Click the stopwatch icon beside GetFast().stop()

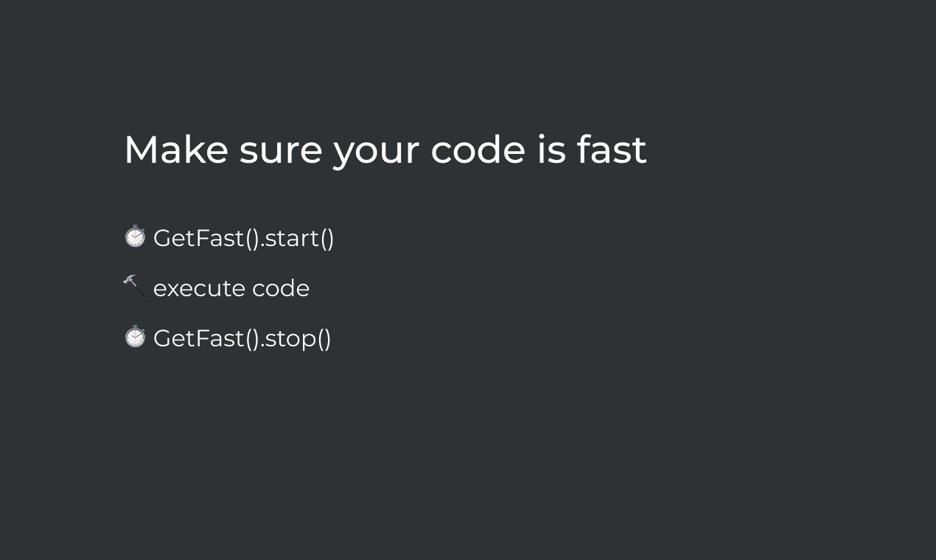tap(135, 337)
